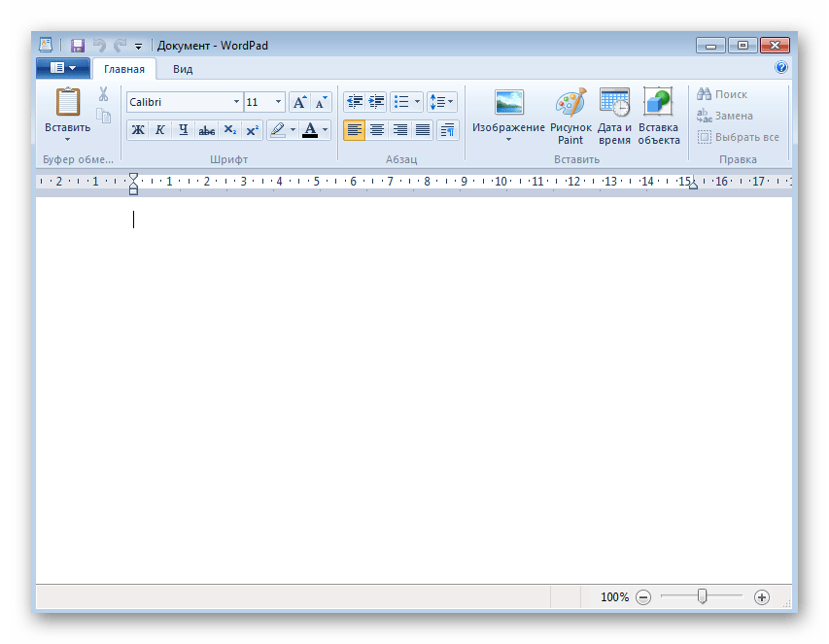Insert date and time (Дата и время)
This screenshot has width=829, height=644.
point(614,116)
